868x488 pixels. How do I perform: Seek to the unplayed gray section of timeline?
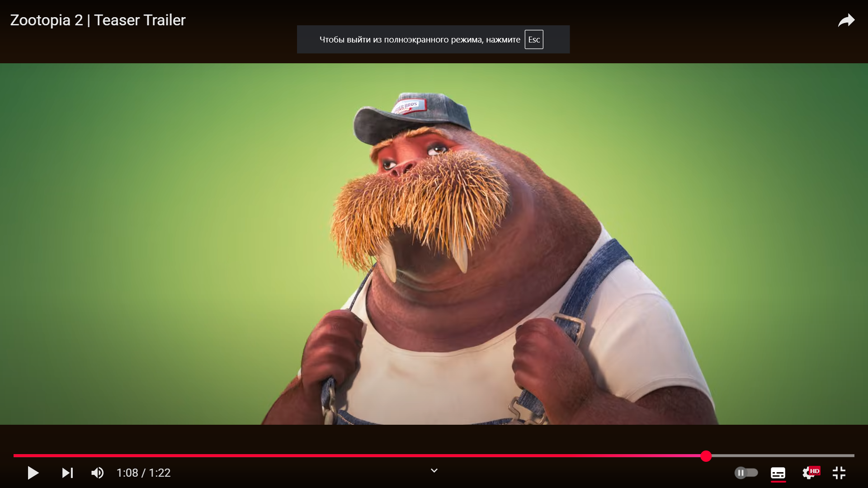782,456
